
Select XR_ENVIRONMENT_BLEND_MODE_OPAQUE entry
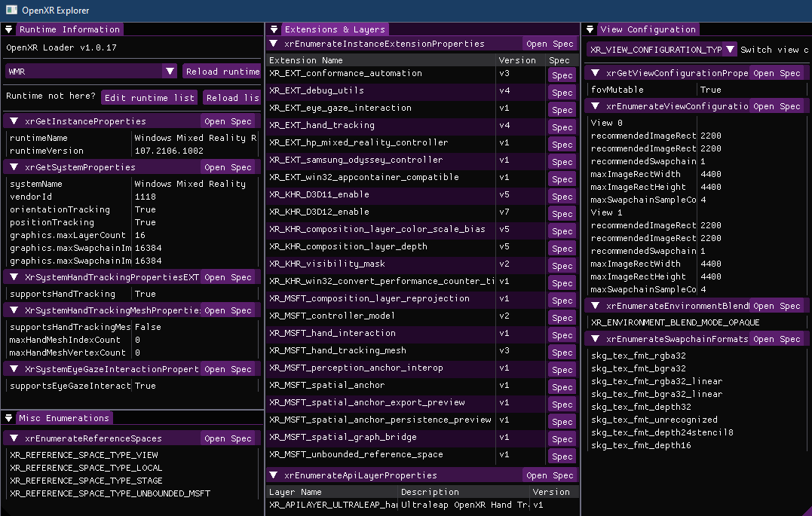coord(676,322)
